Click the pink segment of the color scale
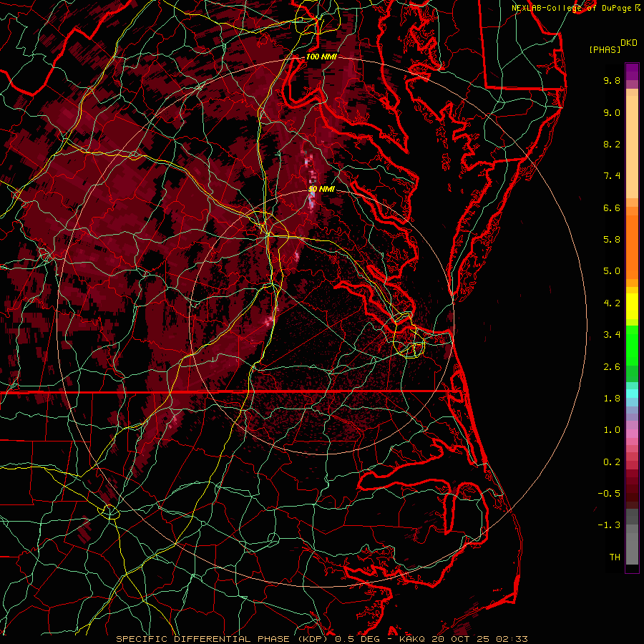Image resolution: width=644 pixels, height=644 pixels. [632, 434]
